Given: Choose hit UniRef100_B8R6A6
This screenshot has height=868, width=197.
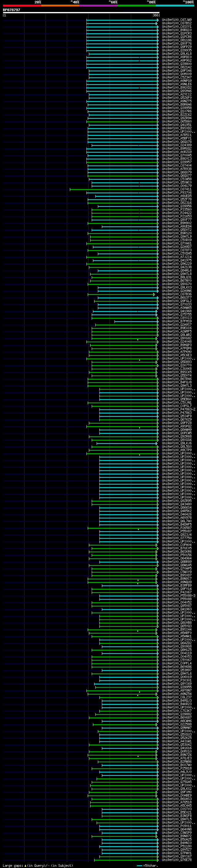Looking at the screenshot, I should point(177,104).
